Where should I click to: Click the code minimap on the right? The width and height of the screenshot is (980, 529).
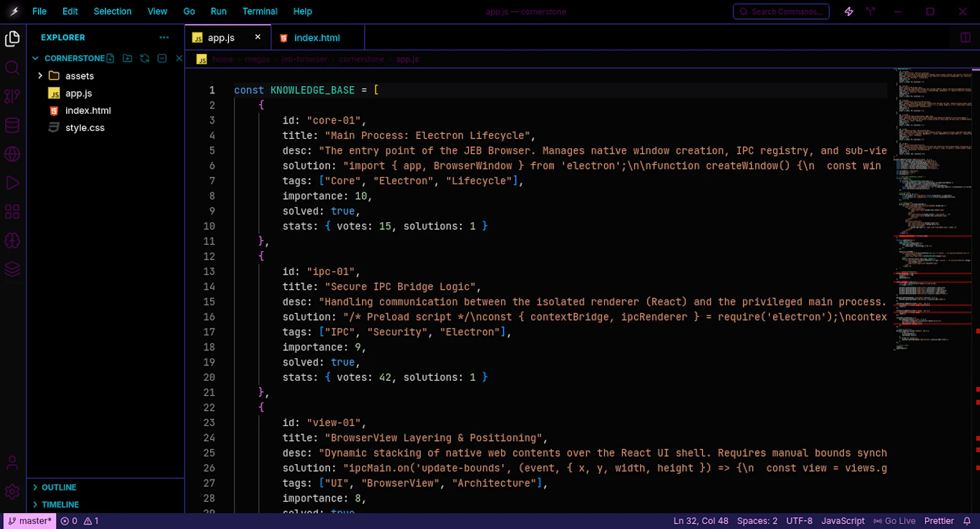[x=933, y=208]
